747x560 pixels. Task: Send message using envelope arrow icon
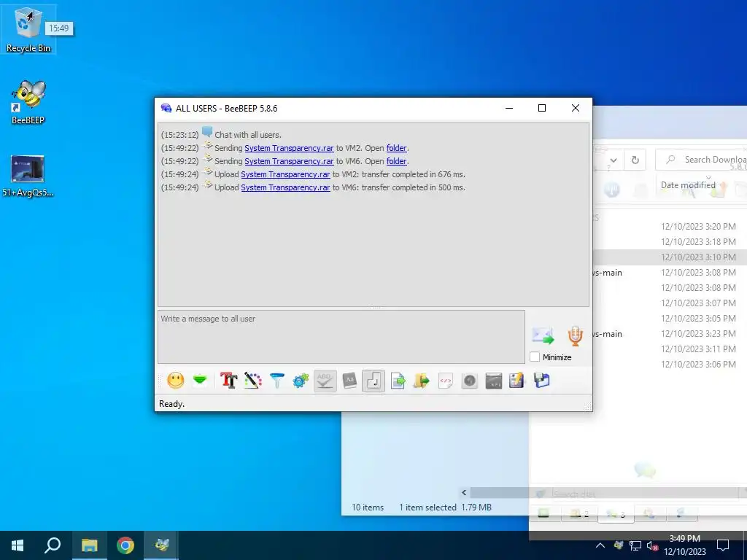543,335
